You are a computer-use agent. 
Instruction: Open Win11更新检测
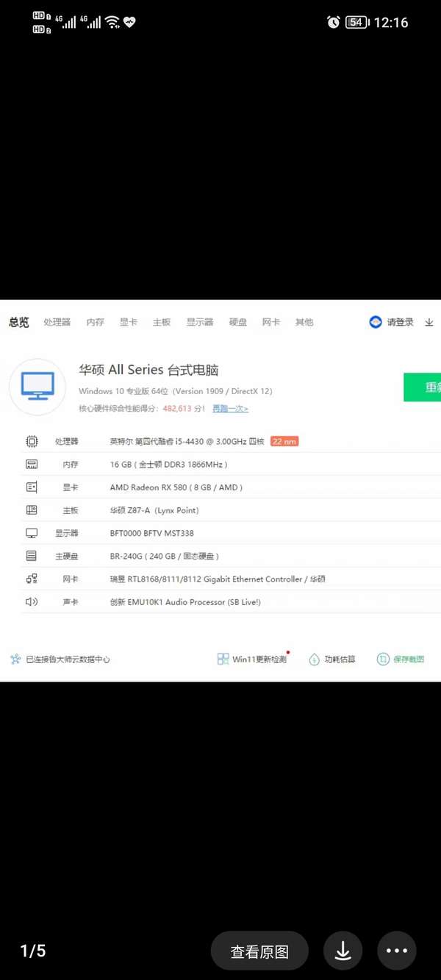coord(259,659)
